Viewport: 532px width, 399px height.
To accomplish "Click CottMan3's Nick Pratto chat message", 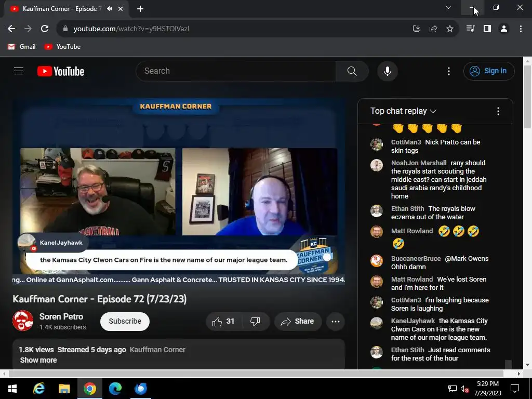I will (x=436, y=146).
